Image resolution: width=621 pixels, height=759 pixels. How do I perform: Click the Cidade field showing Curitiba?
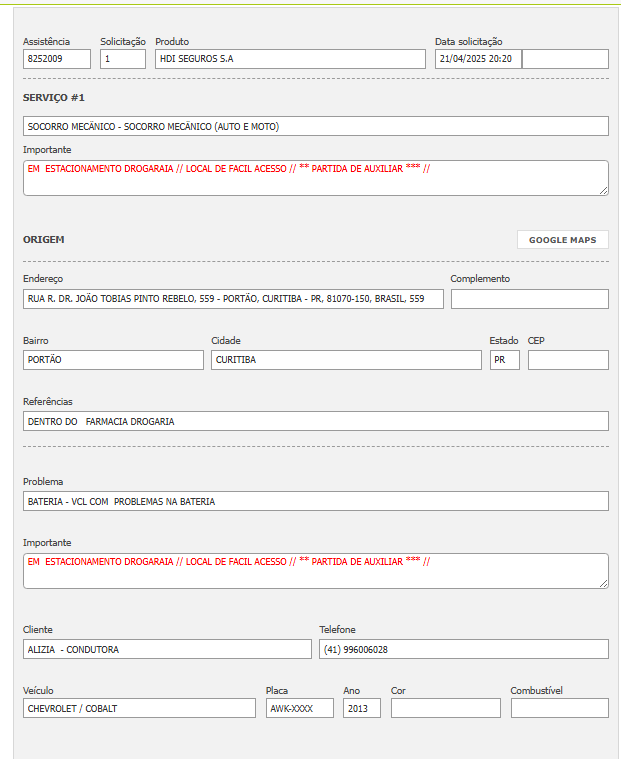346,360
